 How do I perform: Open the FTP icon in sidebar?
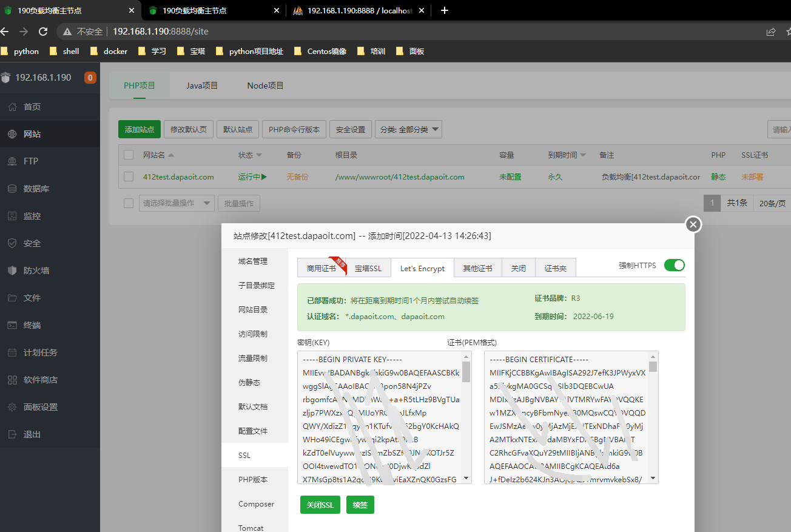pos(12,161)
